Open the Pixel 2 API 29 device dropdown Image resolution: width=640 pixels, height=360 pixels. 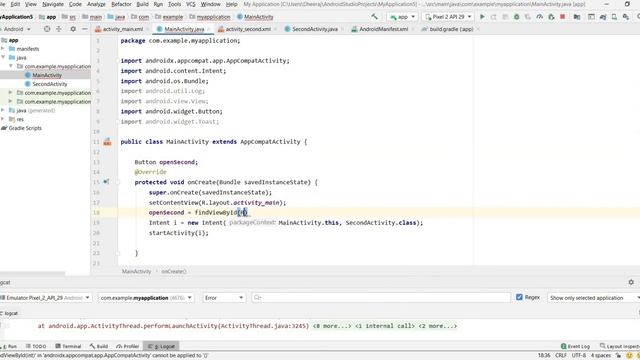click(448, 17)
